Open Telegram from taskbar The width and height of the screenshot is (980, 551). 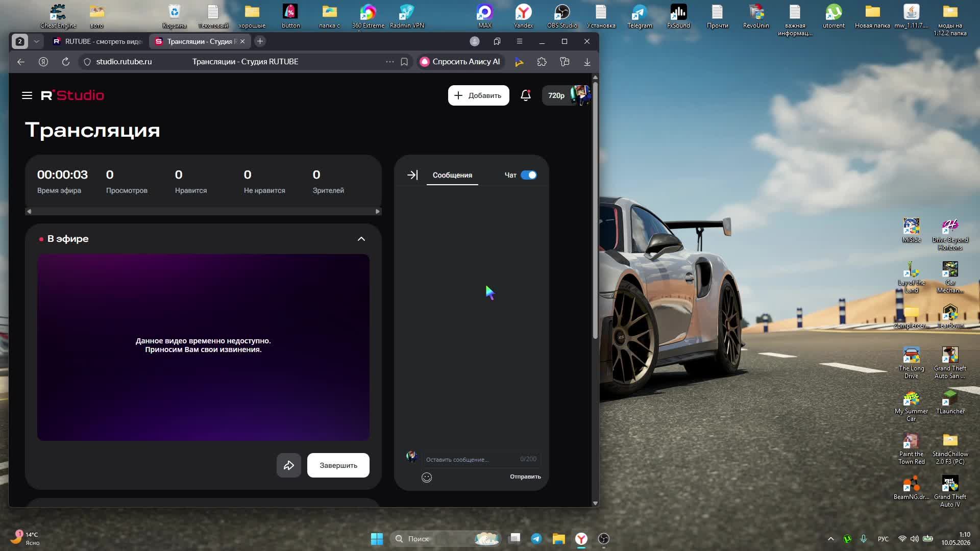coord(536,539)
